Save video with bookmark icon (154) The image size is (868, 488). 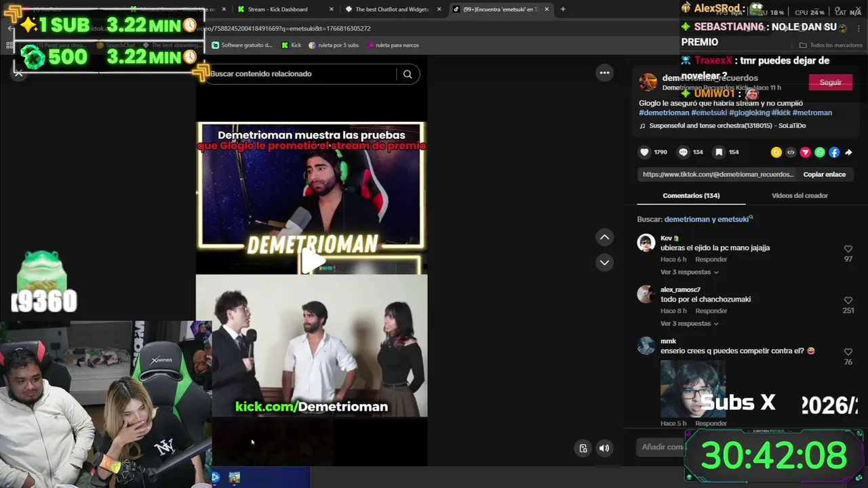719,152
